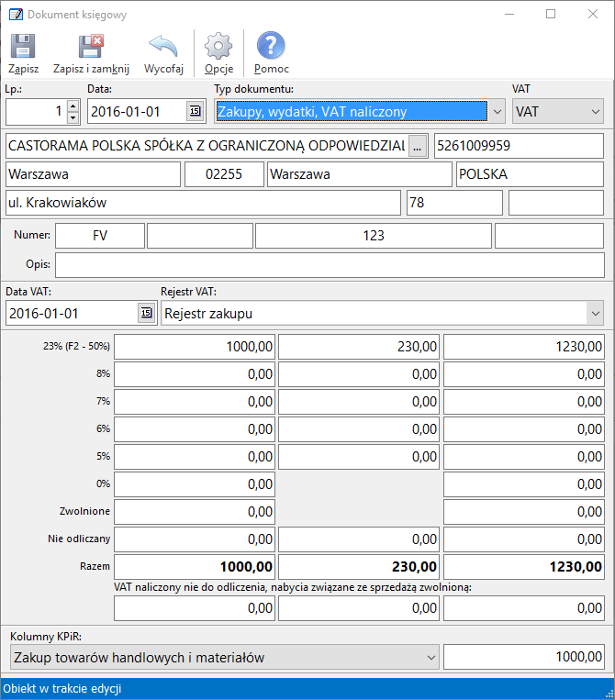Open Opcje gear settings
Viewport: 615px width, 700px height.
tap(218, 47)
